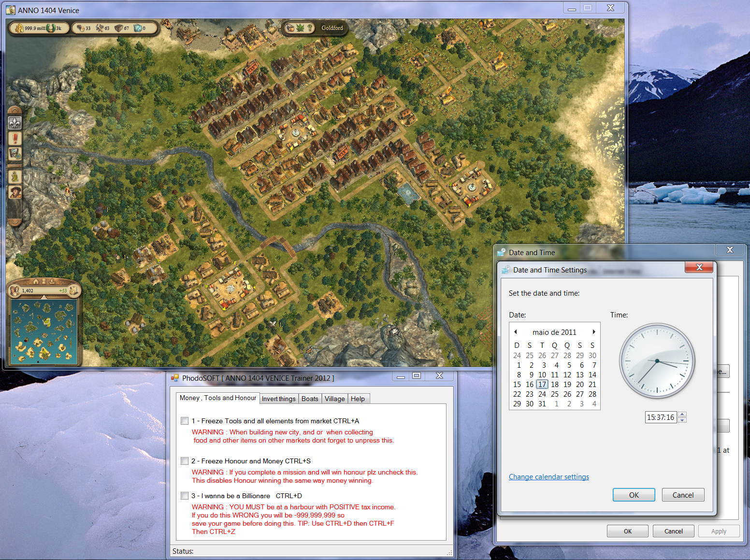Viewport: 750px width, 560px height.
Task: Click Cancel in the rear Date and Time window
Action: coord(674,531)
